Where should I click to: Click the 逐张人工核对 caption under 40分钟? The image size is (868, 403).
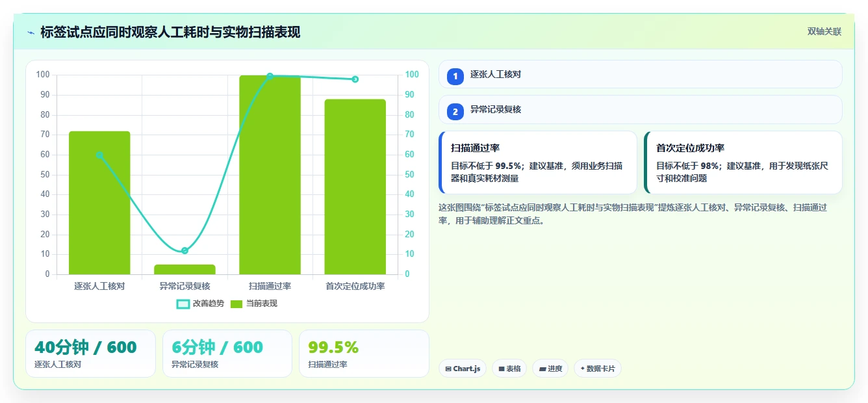(58, 365)
